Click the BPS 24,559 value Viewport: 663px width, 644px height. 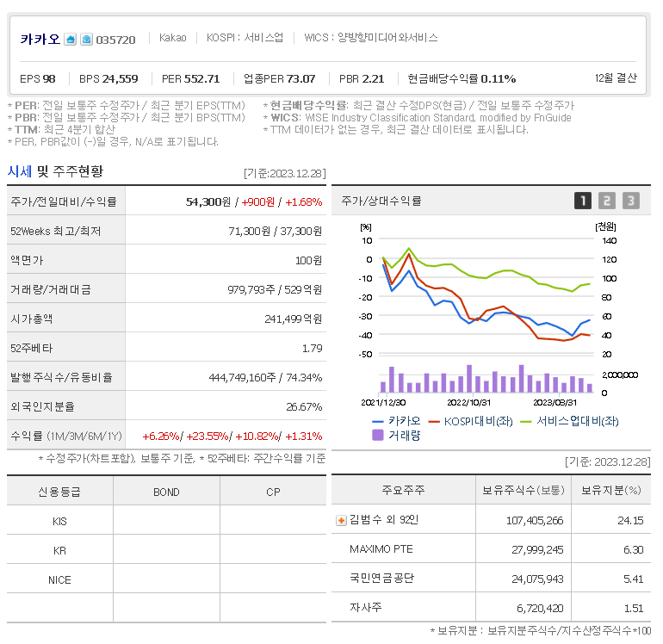pyautogui.click(x=108, y=78)
